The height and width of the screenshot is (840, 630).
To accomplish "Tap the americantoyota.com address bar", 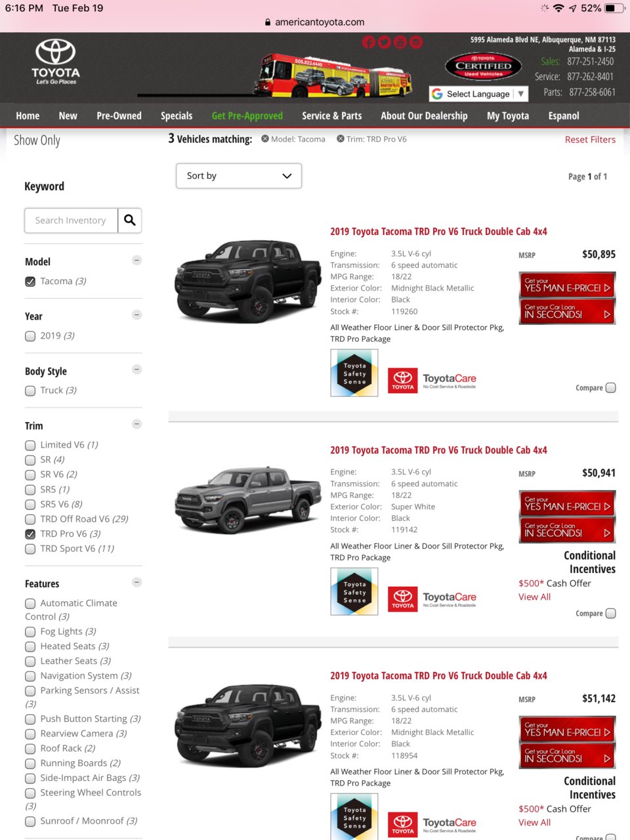I will click(314, 22).
